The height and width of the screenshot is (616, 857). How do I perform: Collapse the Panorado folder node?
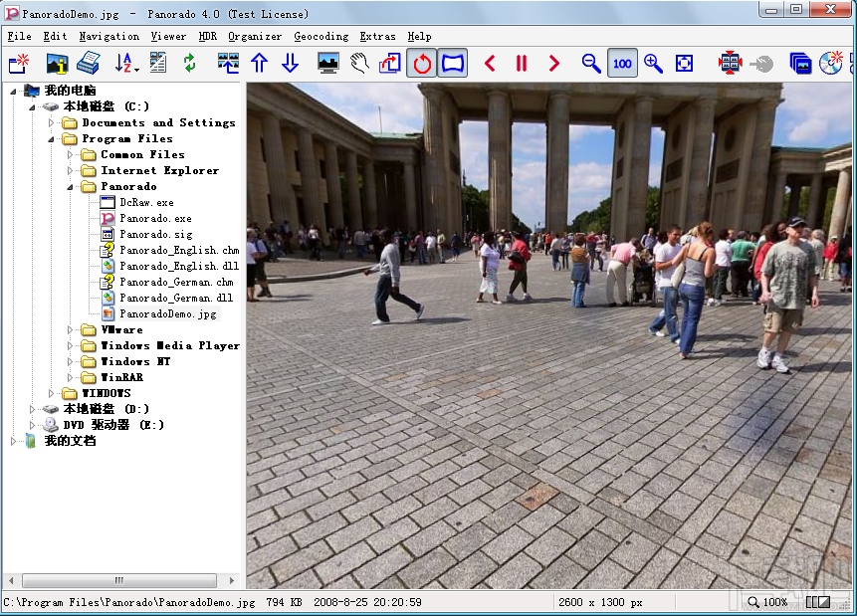tap(70, 187)
